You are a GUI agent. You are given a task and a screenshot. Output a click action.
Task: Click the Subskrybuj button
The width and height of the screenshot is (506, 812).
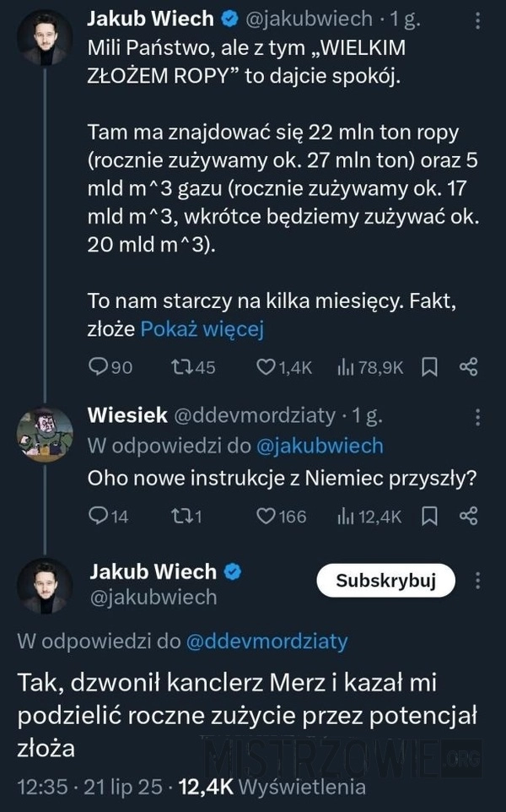pos(386,581)
